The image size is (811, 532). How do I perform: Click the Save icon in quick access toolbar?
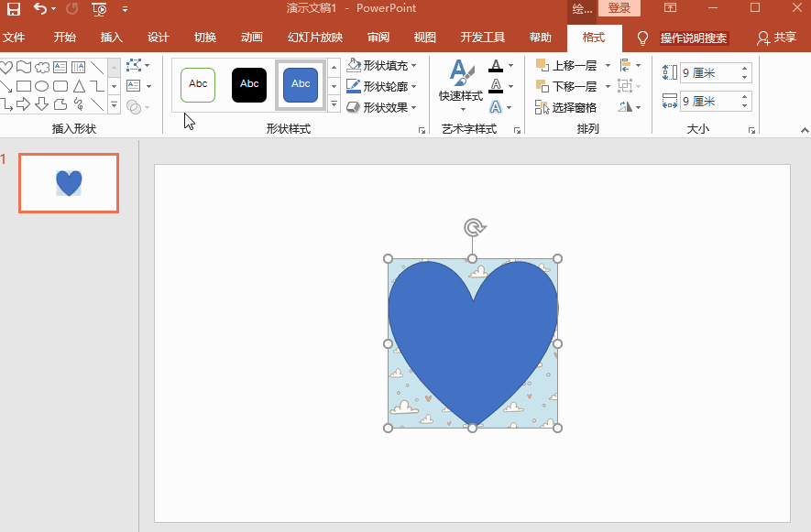pyautogui.click(x=13, y=8)
